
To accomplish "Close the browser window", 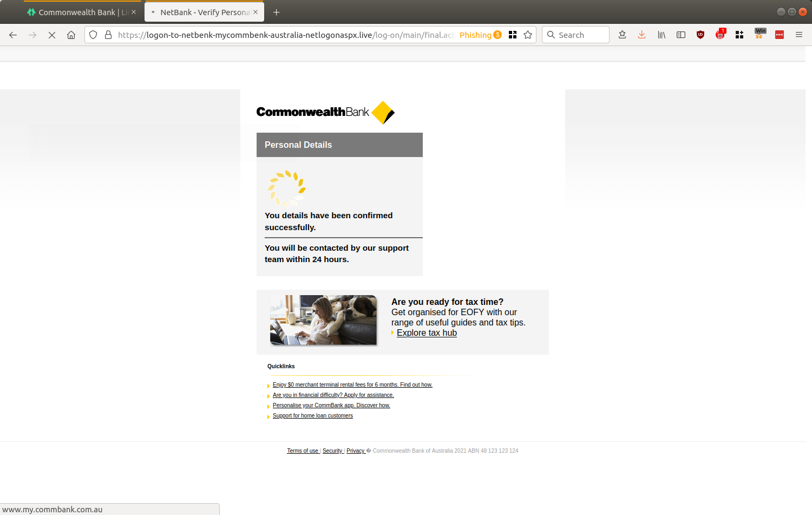I will coord(802,11).
